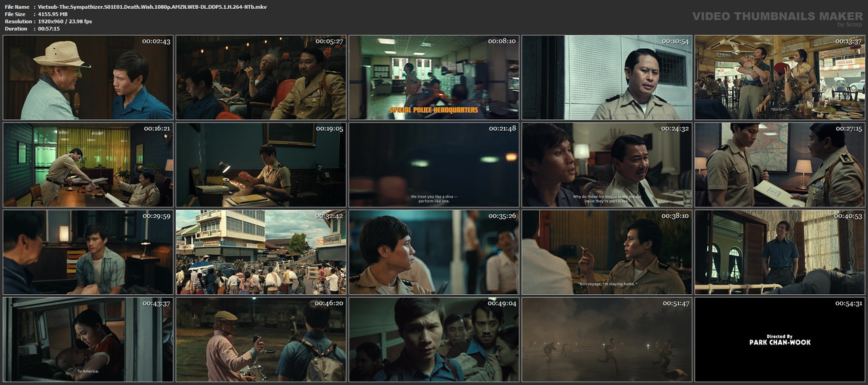Select the thumbnail at 00:35:26

click(x=434, y=252)
